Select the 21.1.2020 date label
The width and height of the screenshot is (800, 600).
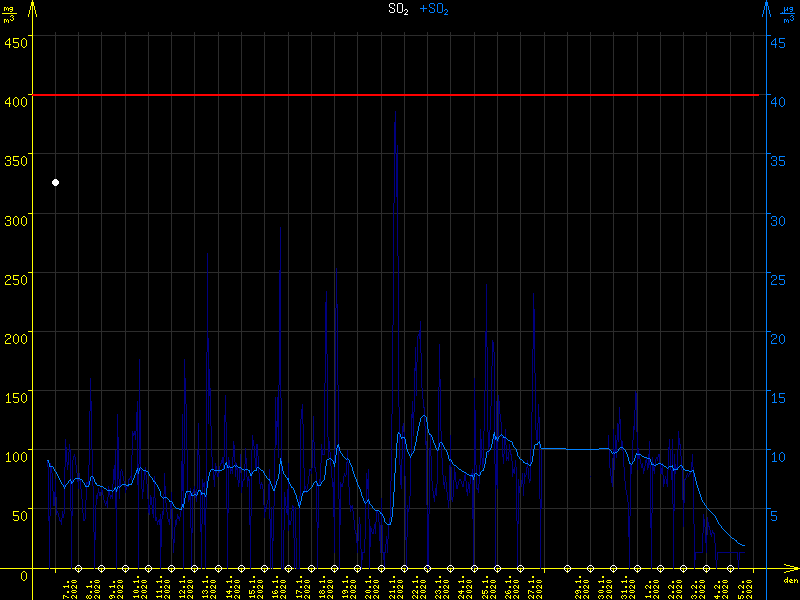393,588
